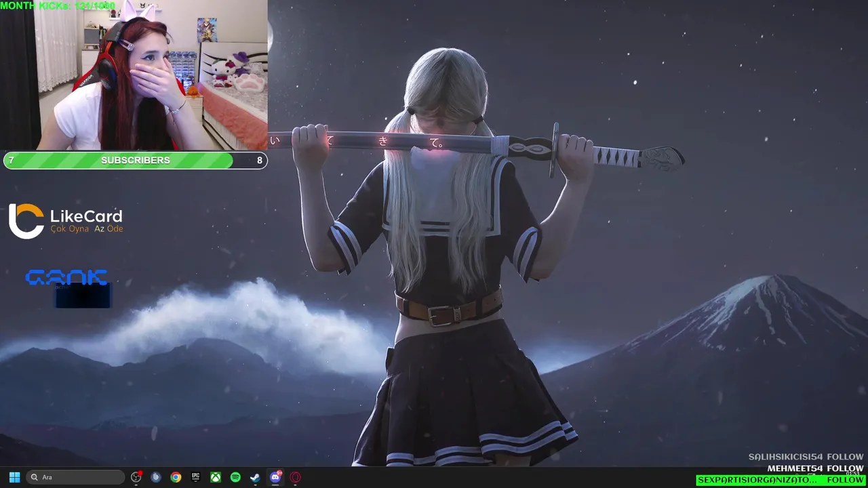Open the Xbox app from taskbar
Screen dimensions: 868x488
coord(216,477)
